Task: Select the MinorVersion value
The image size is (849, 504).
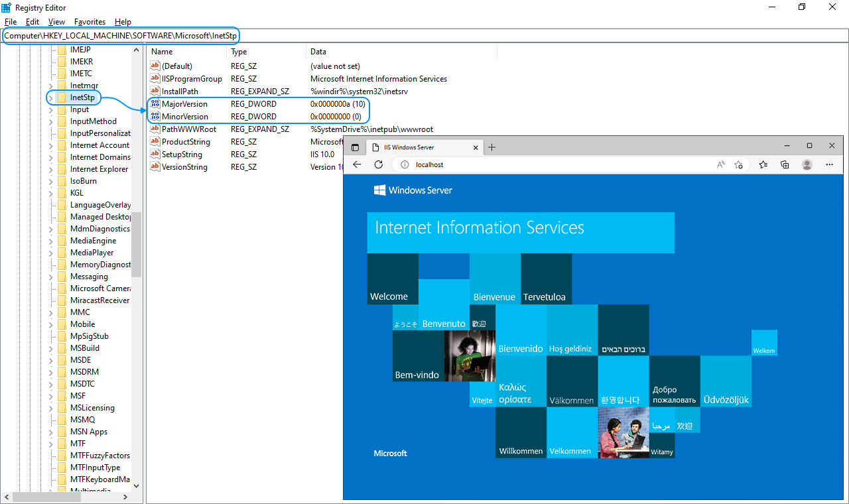Action: (184, 116)
